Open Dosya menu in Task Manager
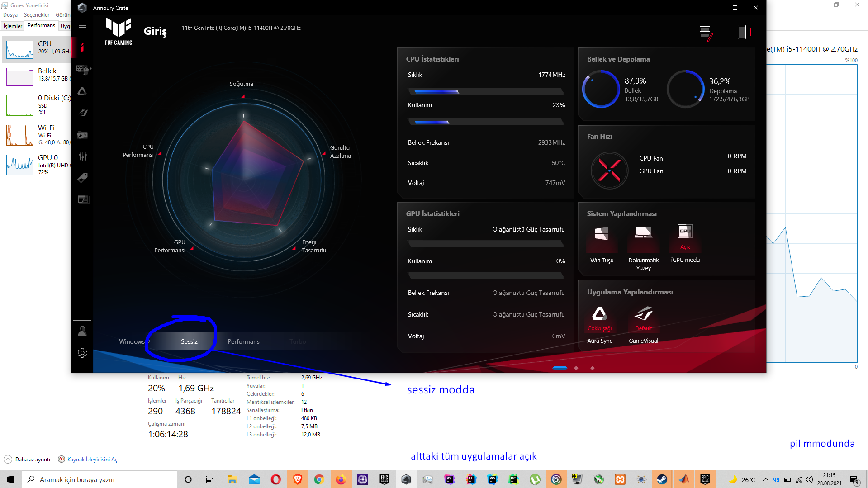This screenshot has height=488, width=868. coord(10,15)
